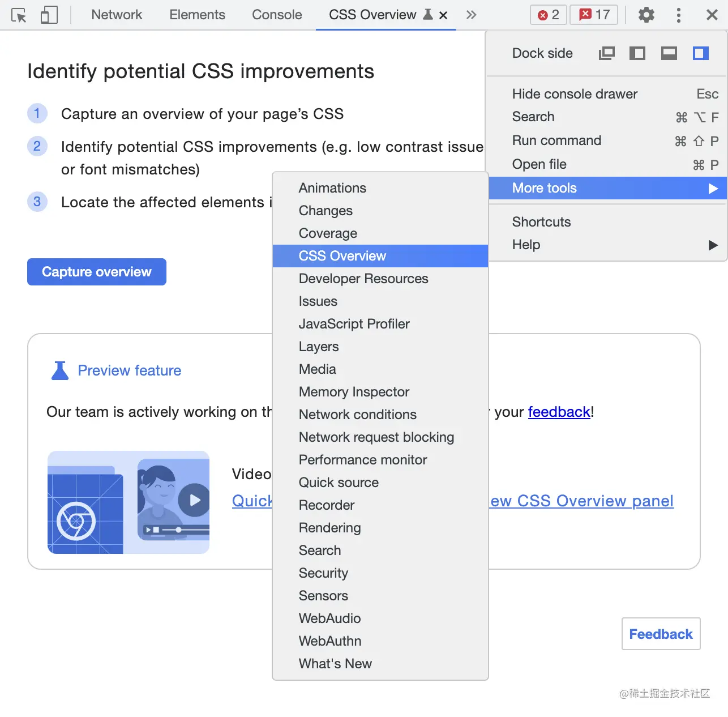Screen dimensions: 728x717
Task: Dock DevTools to the left
Action: [637, 53]
